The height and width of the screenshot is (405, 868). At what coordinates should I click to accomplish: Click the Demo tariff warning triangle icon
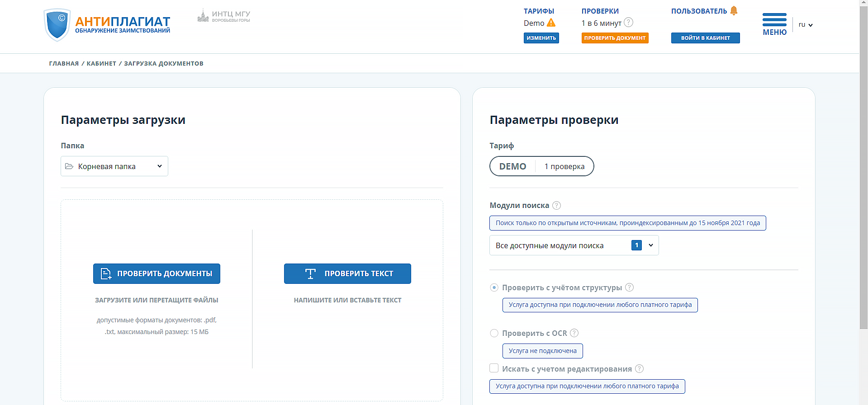pyautogui.click(x=551, y=23)
